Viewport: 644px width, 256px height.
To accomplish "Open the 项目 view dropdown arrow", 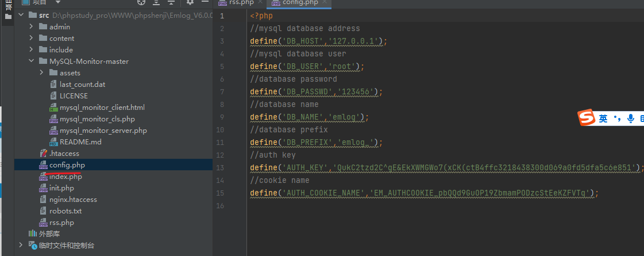I will coord(58,2).
